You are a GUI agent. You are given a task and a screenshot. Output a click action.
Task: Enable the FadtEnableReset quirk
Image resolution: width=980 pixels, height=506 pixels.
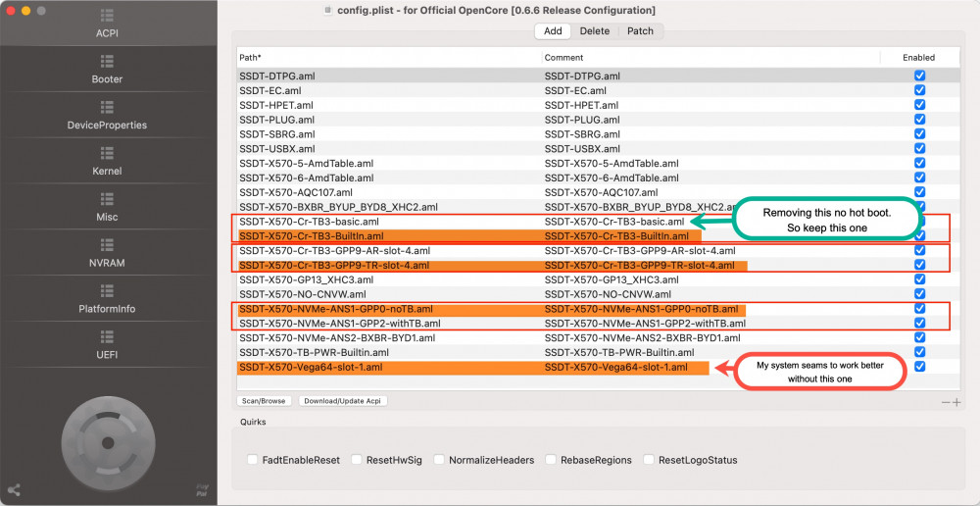(254, 460)
